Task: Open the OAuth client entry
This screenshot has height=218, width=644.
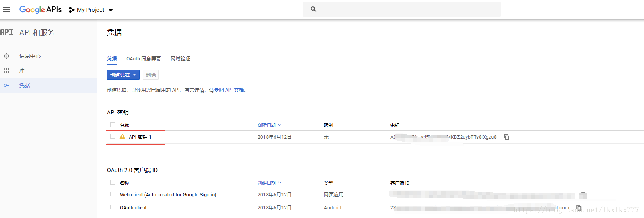Action: click(x=133, y=208)
